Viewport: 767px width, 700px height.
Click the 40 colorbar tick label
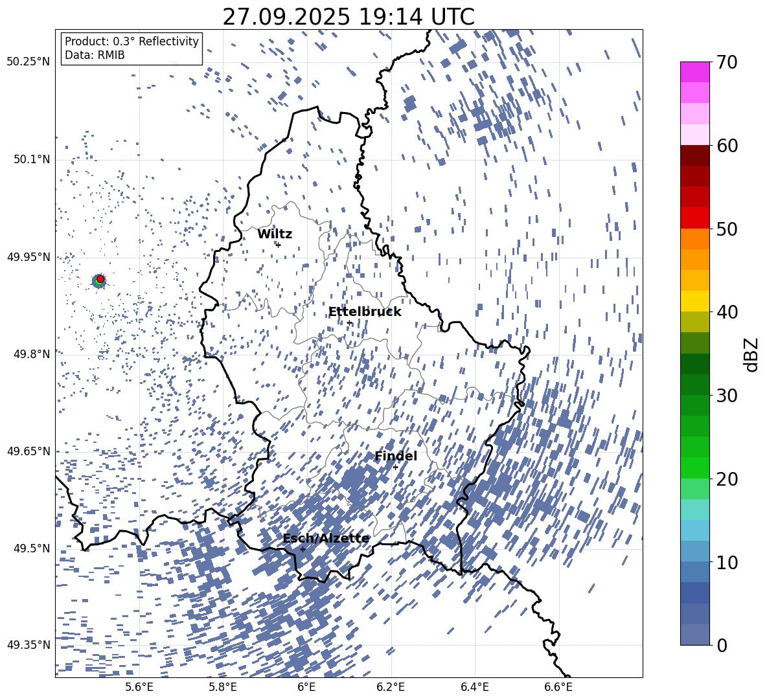coord(727,312)
